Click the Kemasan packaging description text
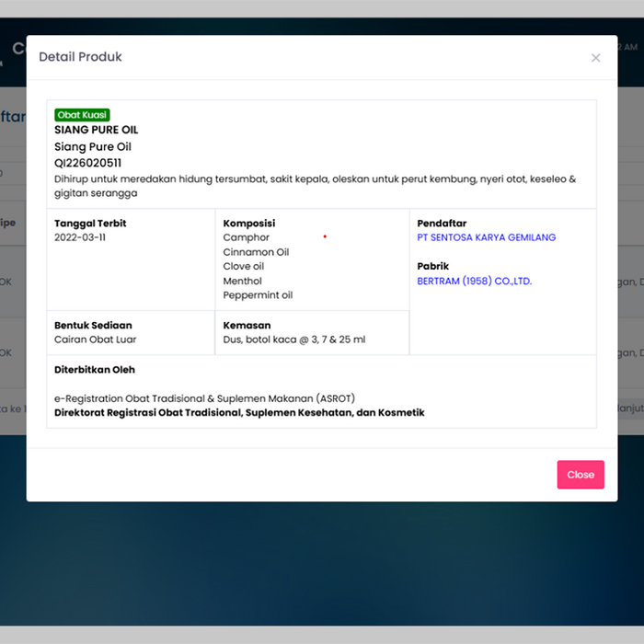Image resolution: width=644 pixels, height=644 pixels. click(x=293, y=339)
